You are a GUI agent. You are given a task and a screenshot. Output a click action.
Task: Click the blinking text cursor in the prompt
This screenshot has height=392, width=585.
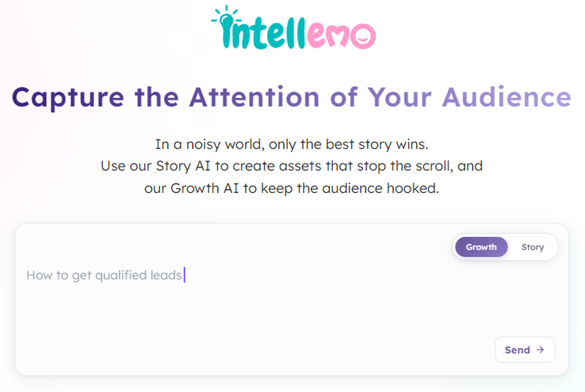[184, 275]
